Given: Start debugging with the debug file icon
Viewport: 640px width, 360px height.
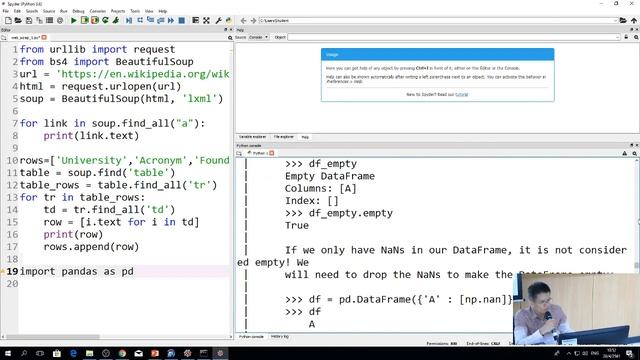Looking at the screenshot, I should 129,20.
